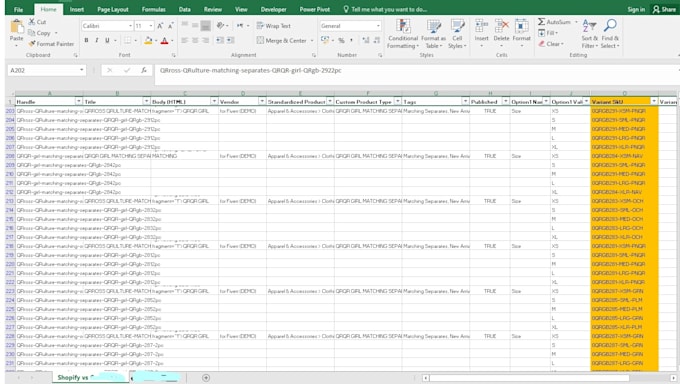Open Sort & Filter menu
Image resolution: width=680 pixels, height=384 pixels.
[x=589, y=34]
